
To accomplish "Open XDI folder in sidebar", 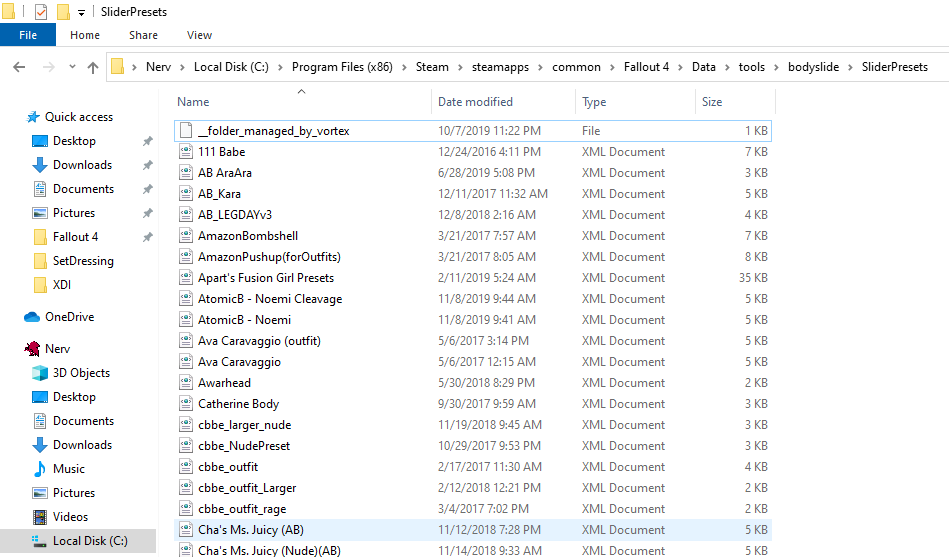I will click(x=61, y=285).
